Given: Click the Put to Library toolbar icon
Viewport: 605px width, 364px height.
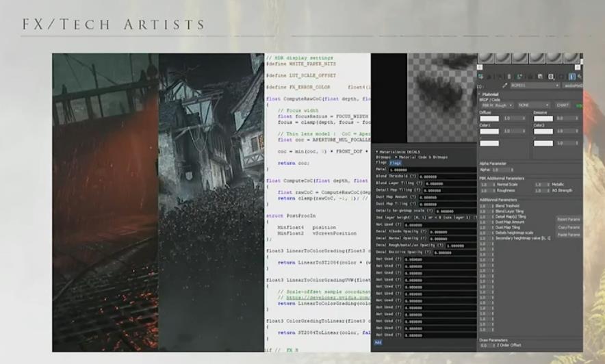Looking at the screenshot, I should [540, 77].
